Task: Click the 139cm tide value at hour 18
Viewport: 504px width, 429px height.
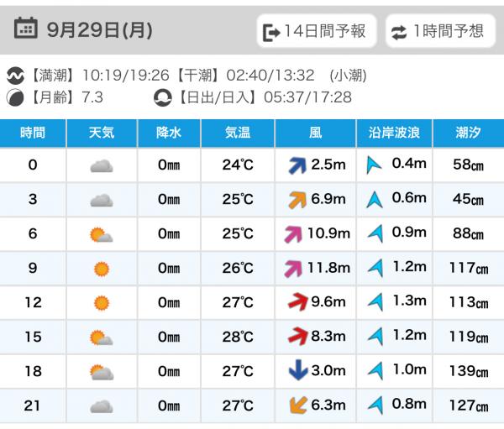Action: point(469,371)
